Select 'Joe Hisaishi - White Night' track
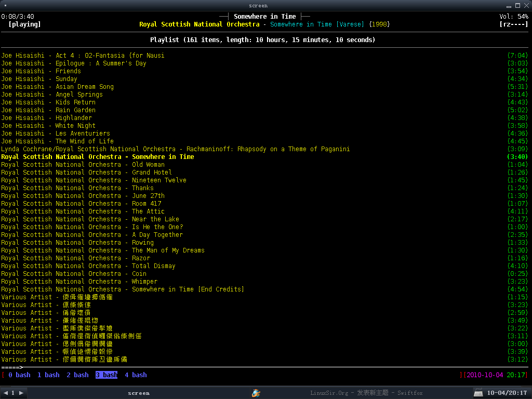This screenshot has height=399, width=532. 264,126
